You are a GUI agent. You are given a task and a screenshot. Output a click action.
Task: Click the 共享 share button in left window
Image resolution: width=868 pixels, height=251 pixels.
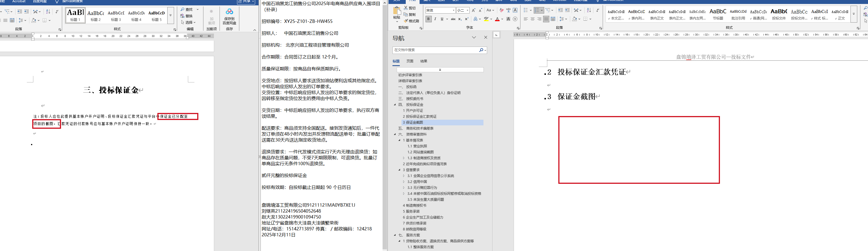pyautogui.click(x=246, y=2)
